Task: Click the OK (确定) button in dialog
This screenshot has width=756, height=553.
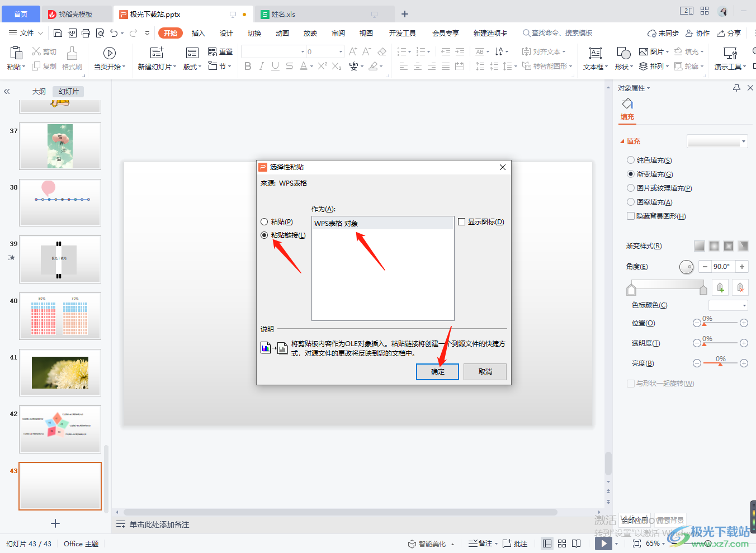Action: (x=437, y=372)
